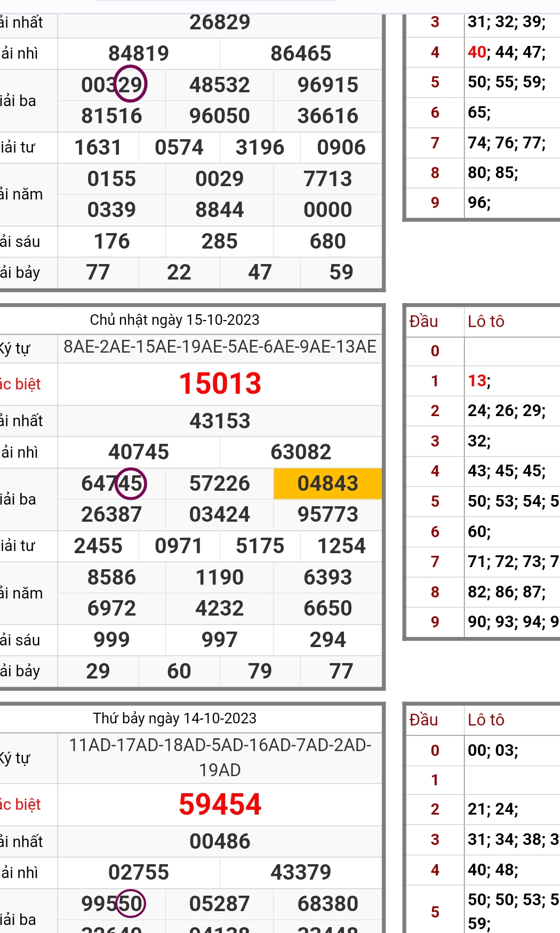
Task: Click the second prize number 63082
Action: pyautogui.click(x=301, y=452)
